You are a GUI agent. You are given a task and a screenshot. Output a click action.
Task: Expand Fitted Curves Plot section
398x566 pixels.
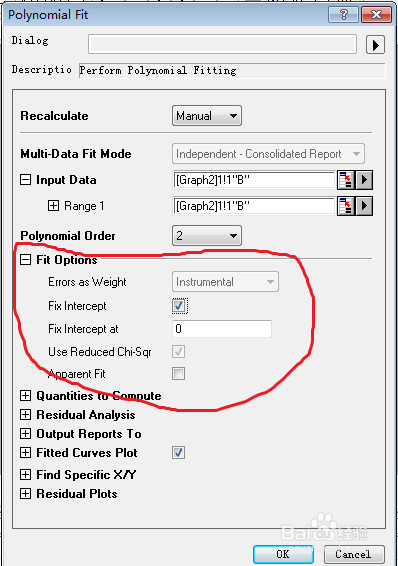(x=25, y=453)
